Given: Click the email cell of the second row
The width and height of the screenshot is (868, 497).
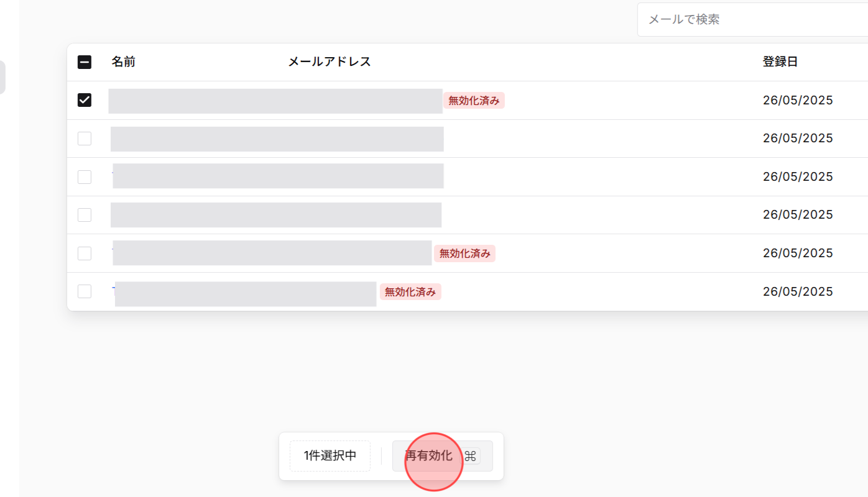Looking at the screenshot, I should (x=277, y=138).
